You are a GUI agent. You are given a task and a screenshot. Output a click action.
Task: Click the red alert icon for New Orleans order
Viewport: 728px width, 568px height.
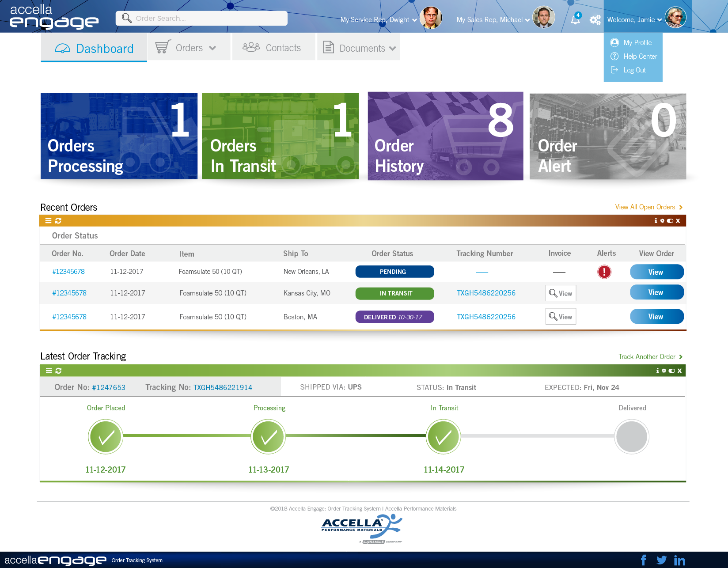point(604,272)
